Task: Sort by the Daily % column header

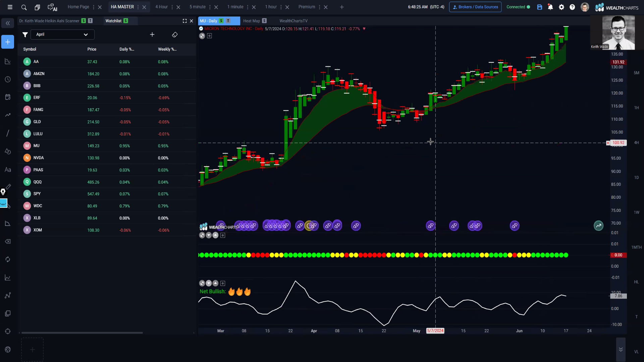Action: point(126,49)
